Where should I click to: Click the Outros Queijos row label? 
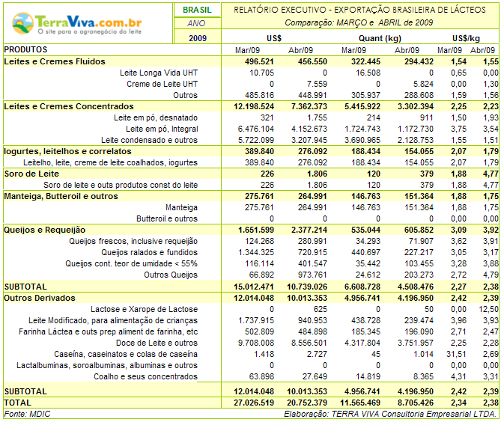click(x=171, y=275)
